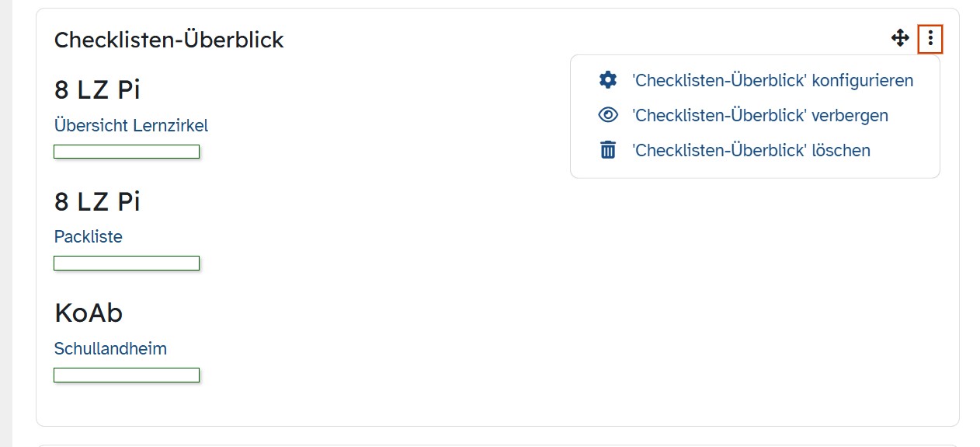Click the partially visible block below Checklisten-Überblick
980x447 pixels.
click(x=497, y=445)
